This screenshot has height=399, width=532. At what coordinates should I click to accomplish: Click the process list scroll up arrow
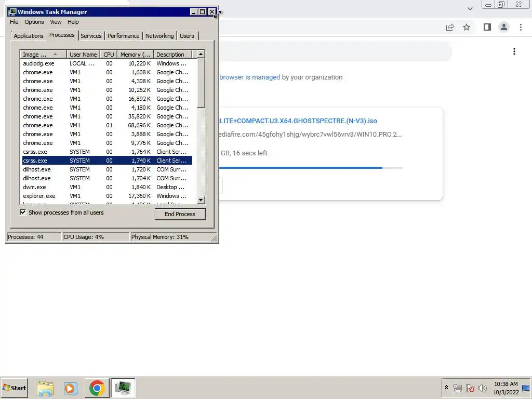click(201, 54)
